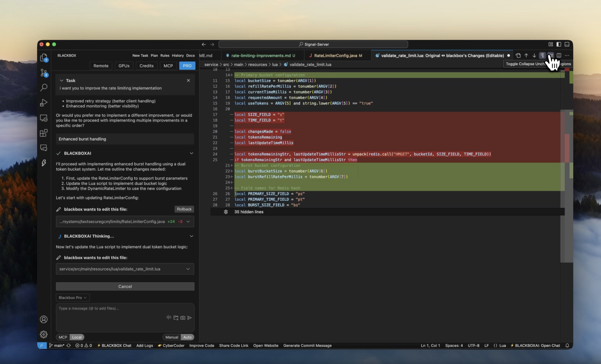This screenshot has width=601, height=364.
Task: Open the Source Control view
Action: point(44,73)
